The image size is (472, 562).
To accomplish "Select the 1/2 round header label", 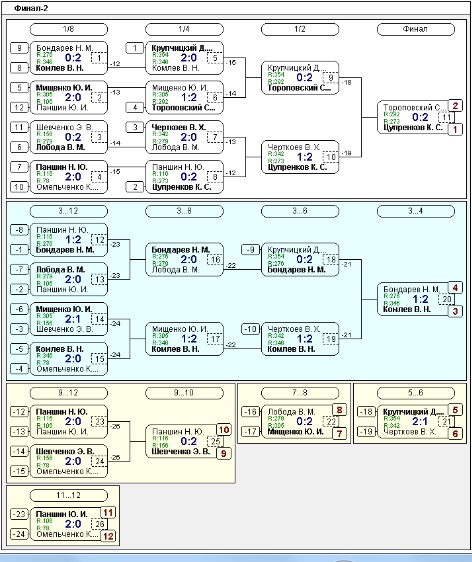I will (x=300, y=29).
